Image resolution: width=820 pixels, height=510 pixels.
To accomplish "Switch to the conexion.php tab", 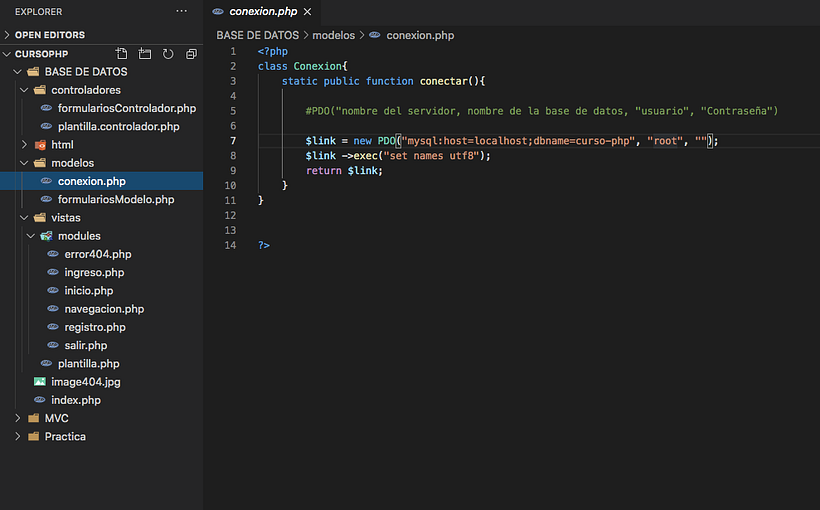I will (x=263, y=12).
